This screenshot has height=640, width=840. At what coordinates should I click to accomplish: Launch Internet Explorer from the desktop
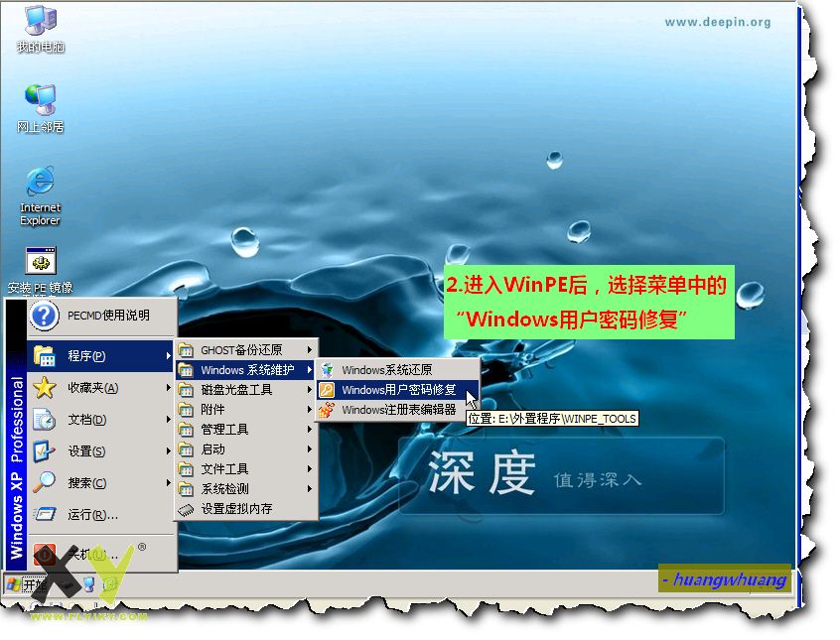click(40, 195)
